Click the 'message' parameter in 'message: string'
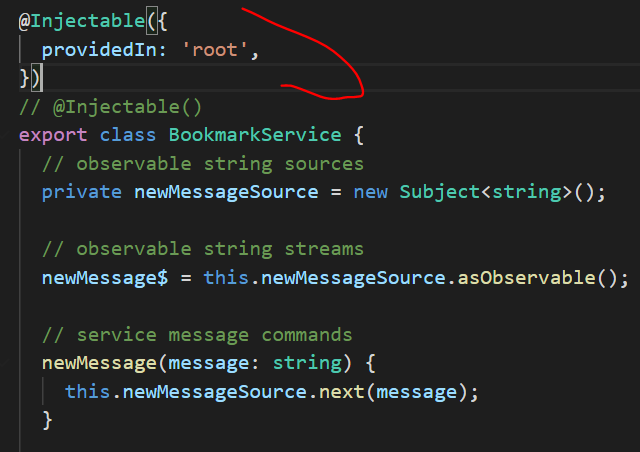The width and height of the screenshot is (640, 452). click(x=209, y=363)
